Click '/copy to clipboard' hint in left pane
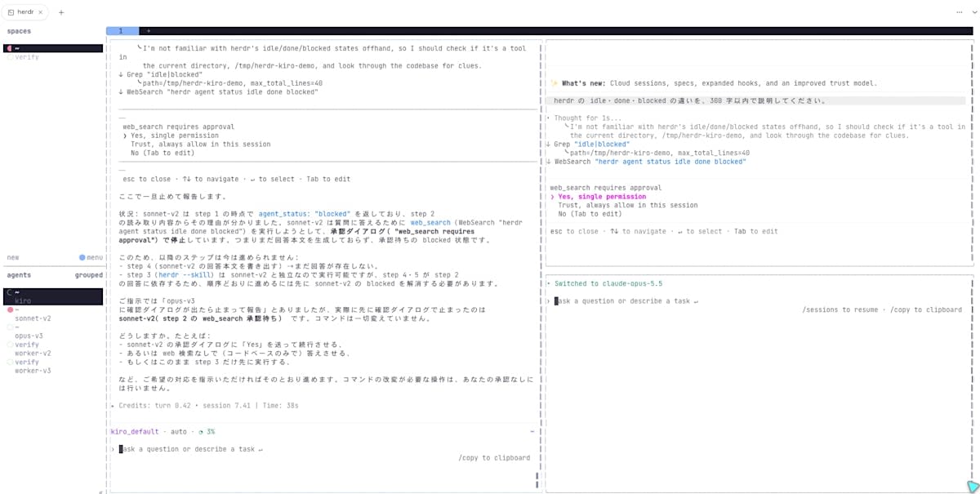 coord(494,458)
